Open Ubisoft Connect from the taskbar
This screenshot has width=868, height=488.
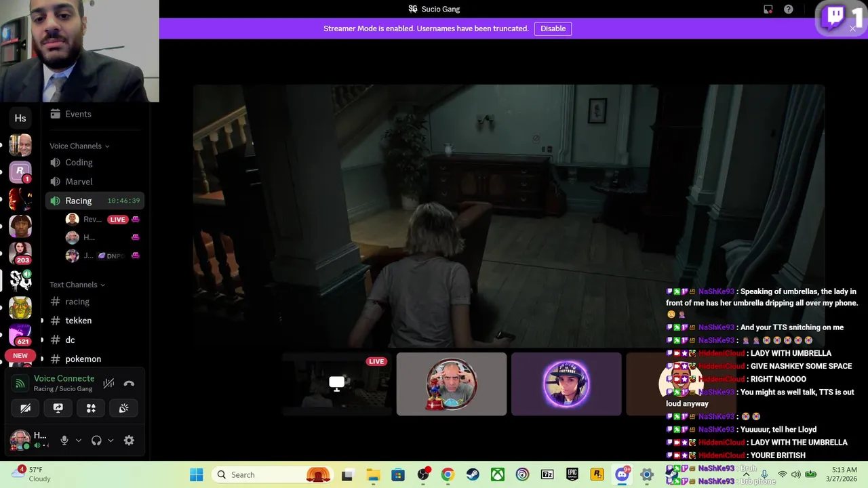click(x=522, y=474)
